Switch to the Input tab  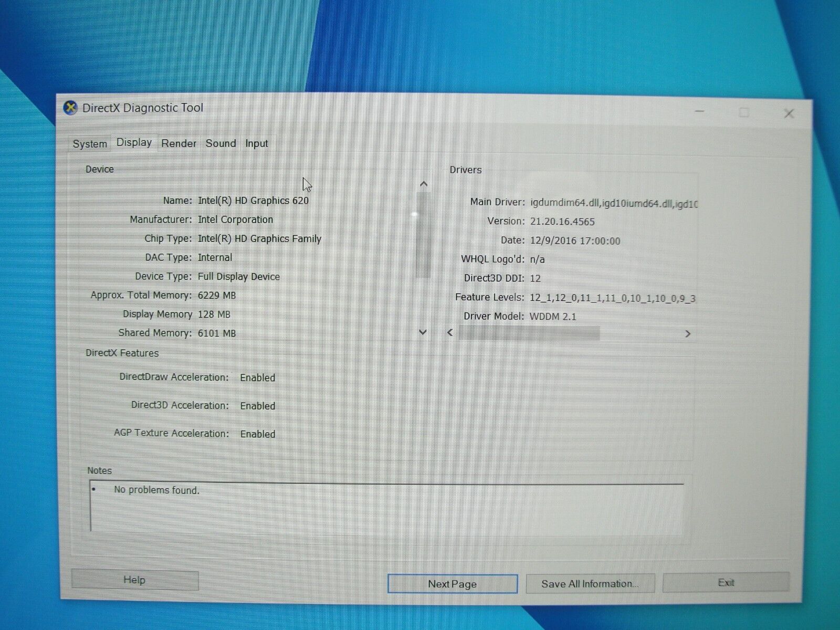256,143
